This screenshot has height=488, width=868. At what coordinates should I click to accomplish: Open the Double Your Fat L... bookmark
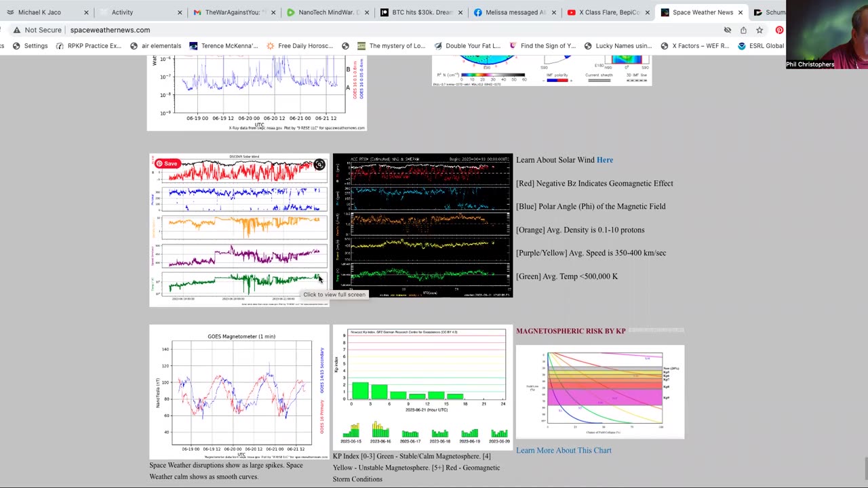pyautogui.click(x=467, y=46)
